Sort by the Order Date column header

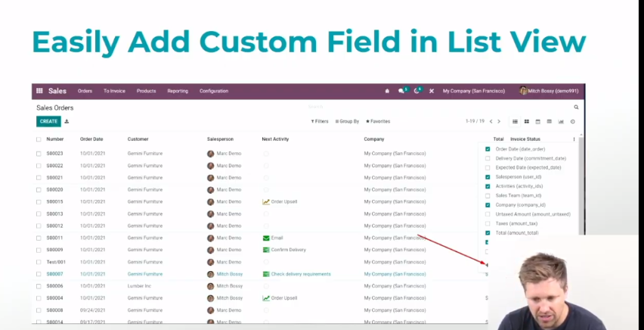point(91,139)
